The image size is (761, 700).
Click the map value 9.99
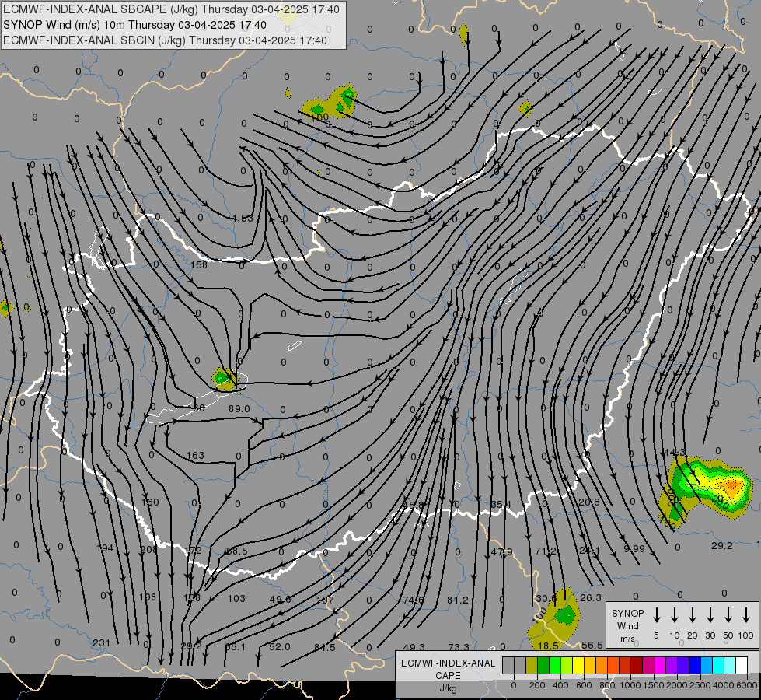click(x=634, y=549)
